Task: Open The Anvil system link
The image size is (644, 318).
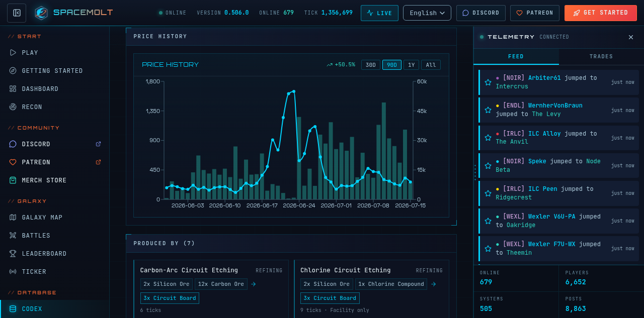Action: (512, 142)
